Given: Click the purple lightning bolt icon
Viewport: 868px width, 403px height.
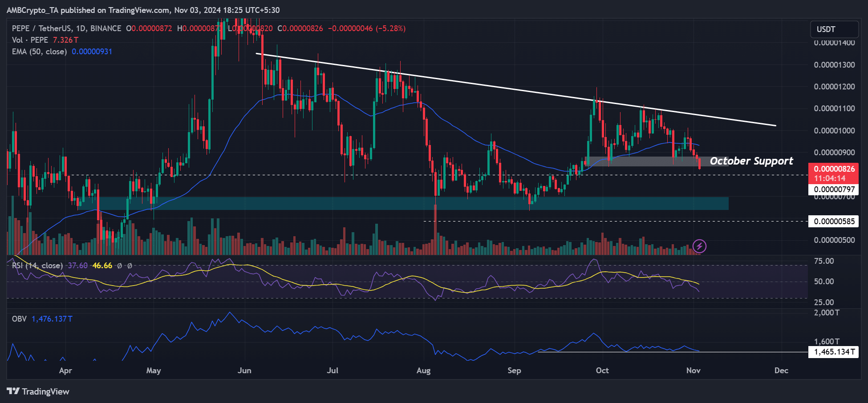Looking at the screenshot, I should (699, 246).
